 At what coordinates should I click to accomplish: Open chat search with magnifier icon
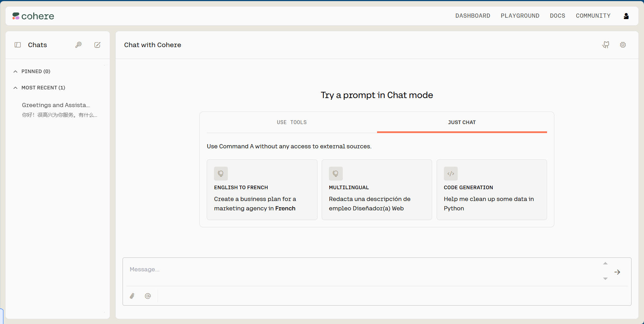79,45
